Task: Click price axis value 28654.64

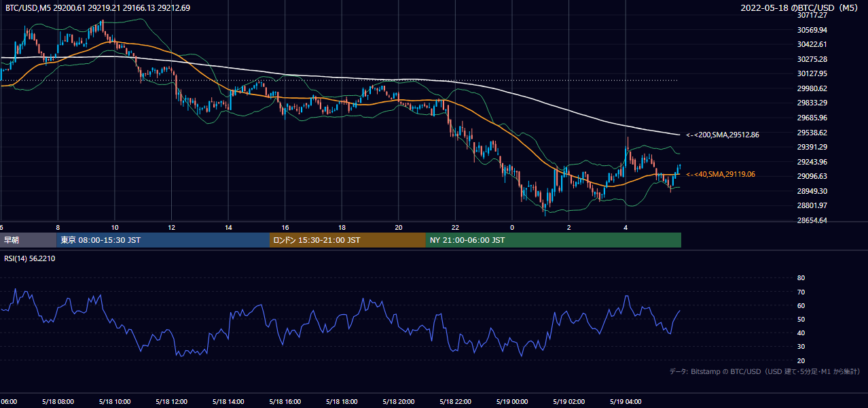Action: point(812,220)
